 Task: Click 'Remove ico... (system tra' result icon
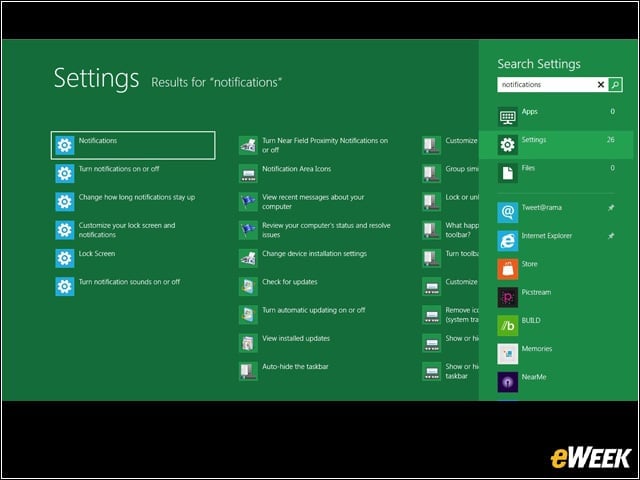pyautogui.click(x=431, y=314)
